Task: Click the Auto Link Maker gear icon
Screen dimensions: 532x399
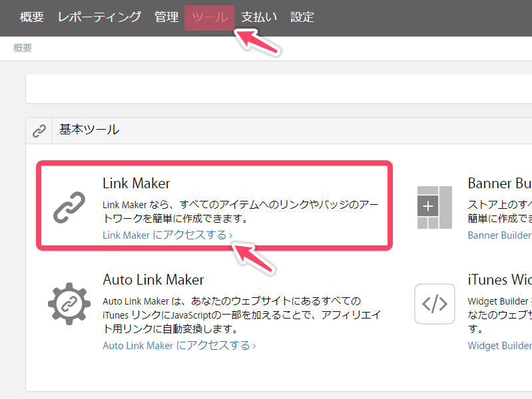Action: point(69,304)
